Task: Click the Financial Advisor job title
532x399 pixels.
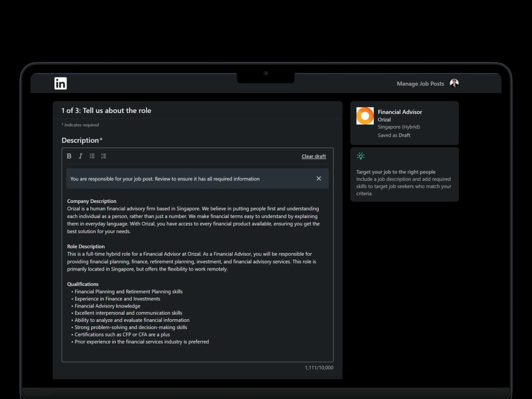Action: click(x=400, y=112)
